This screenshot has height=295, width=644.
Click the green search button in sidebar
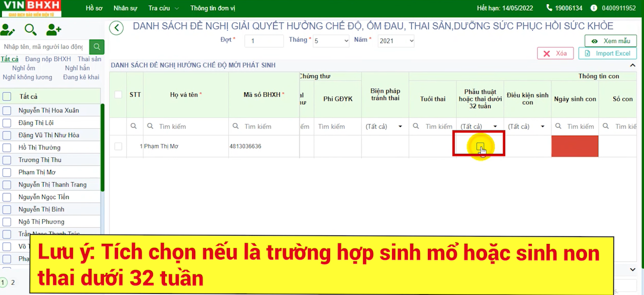(97, 47)
